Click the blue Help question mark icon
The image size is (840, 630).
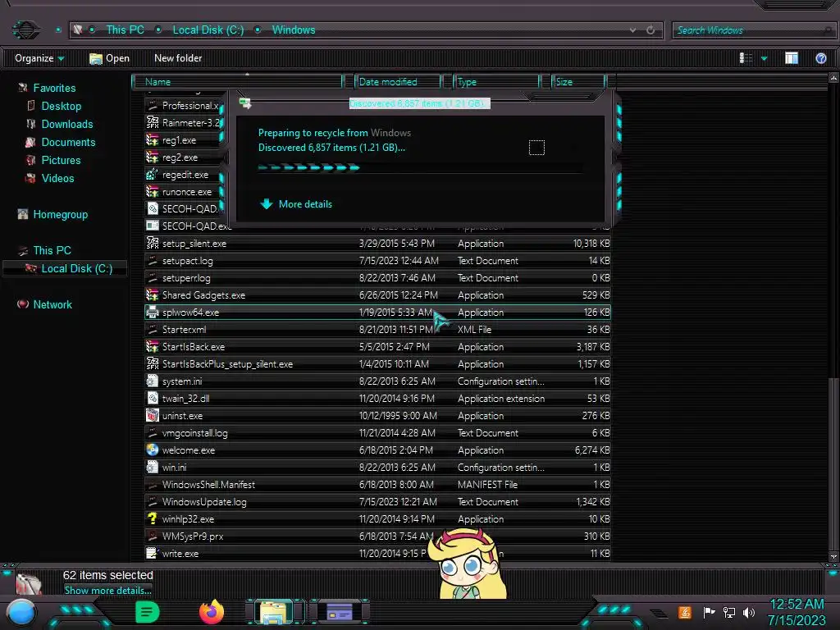[x=820, y=58]
